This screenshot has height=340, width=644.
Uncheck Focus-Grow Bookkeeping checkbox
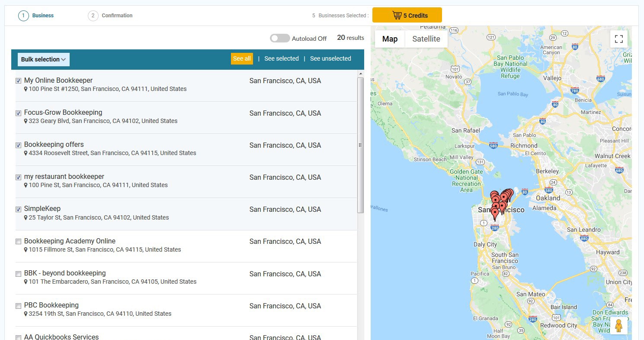point(18,113)
